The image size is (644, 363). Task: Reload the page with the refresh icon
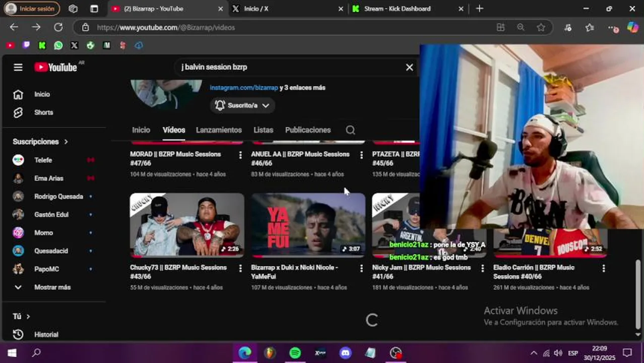pos(58,27)
